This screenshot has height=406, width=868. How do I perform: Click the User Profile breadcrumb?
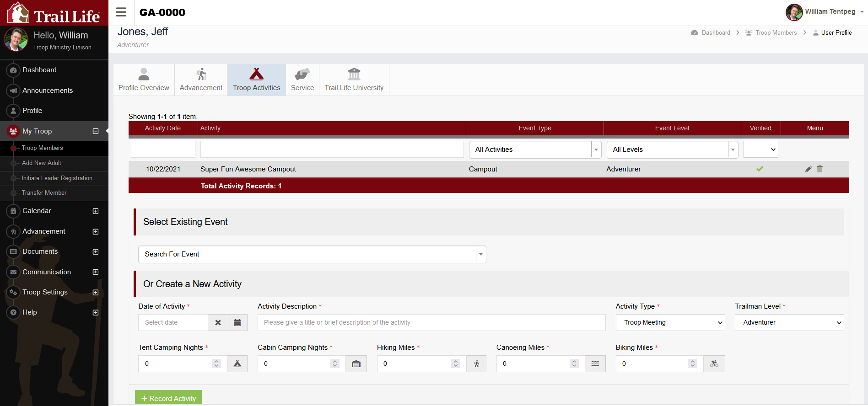pyautogui.click(x=836, y=33)
